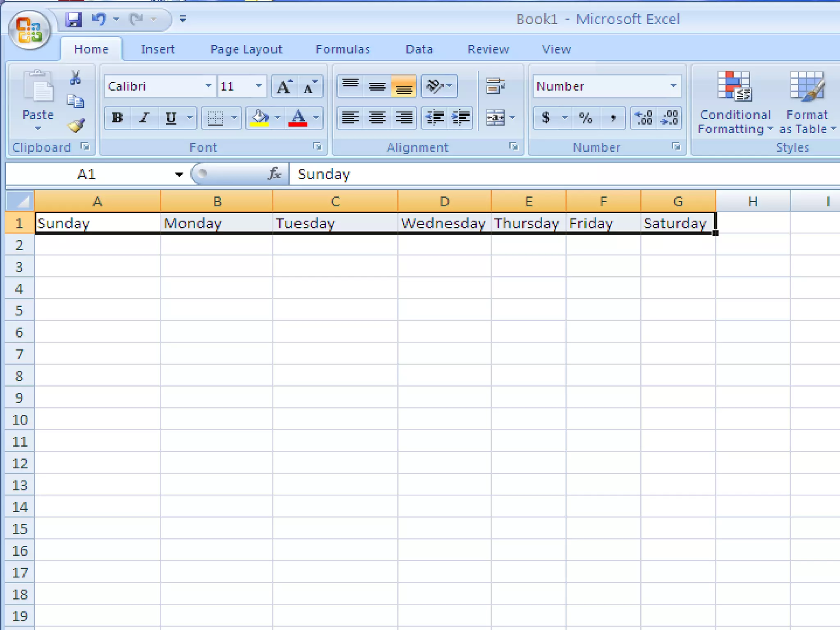Toggle Bold formatting
Screen dimensions: 840x630
click(x=117, y=118)
